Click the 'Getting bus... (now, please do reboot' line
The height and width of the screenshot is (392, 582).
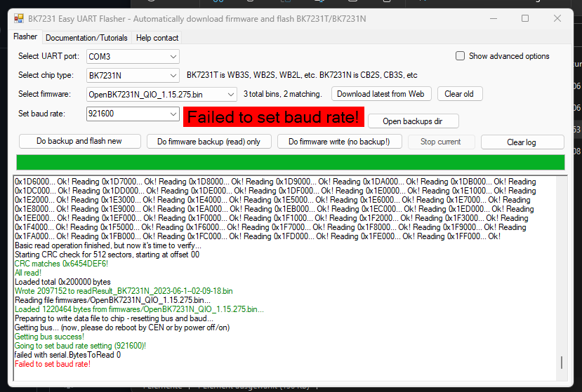122,327
